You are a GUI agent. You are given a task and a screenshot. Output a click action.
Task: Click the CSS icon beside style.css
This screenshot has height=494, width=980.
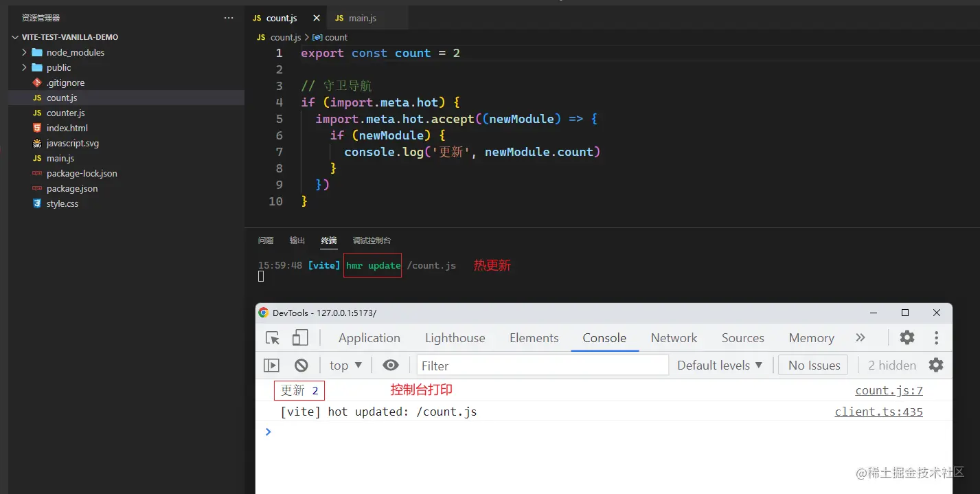pyautogui.click(x=37, y=203)
